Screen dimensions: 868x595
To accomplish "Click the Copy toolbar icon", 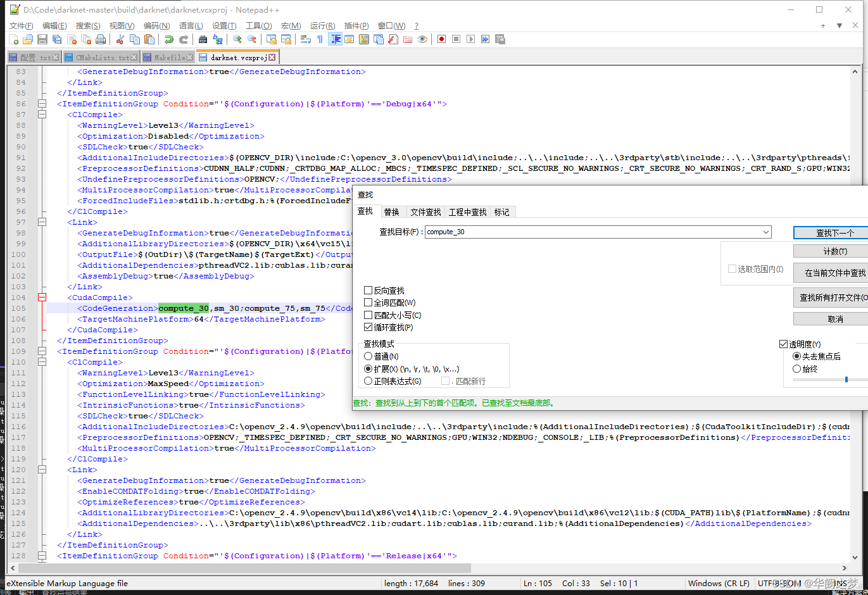I will 134,39.
